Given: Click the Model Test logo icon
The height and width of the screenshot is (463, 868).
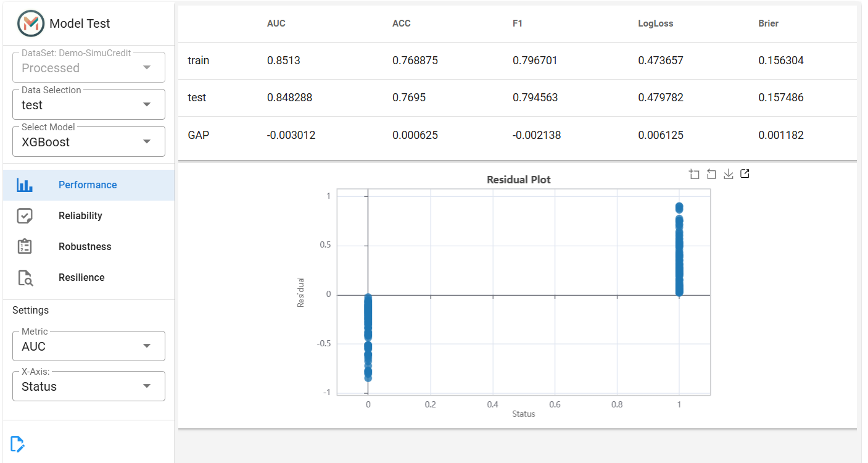Looking at the screenshot, I should (x=30, y=23).
